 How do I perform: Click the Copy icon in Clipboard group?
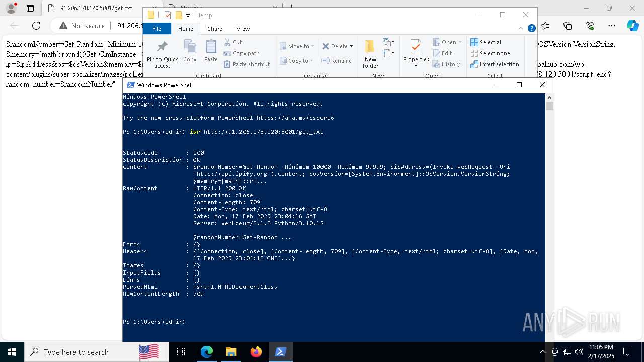click(x=190, y=51)
